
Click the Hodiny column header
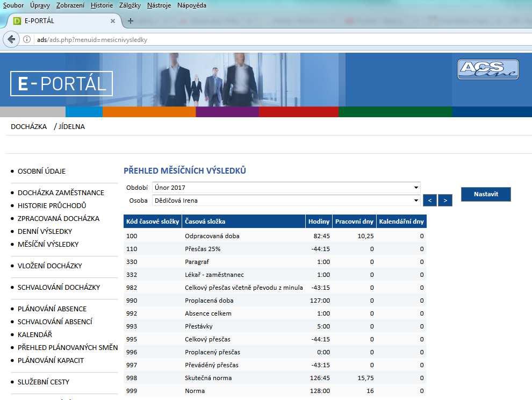pos(319,222)
